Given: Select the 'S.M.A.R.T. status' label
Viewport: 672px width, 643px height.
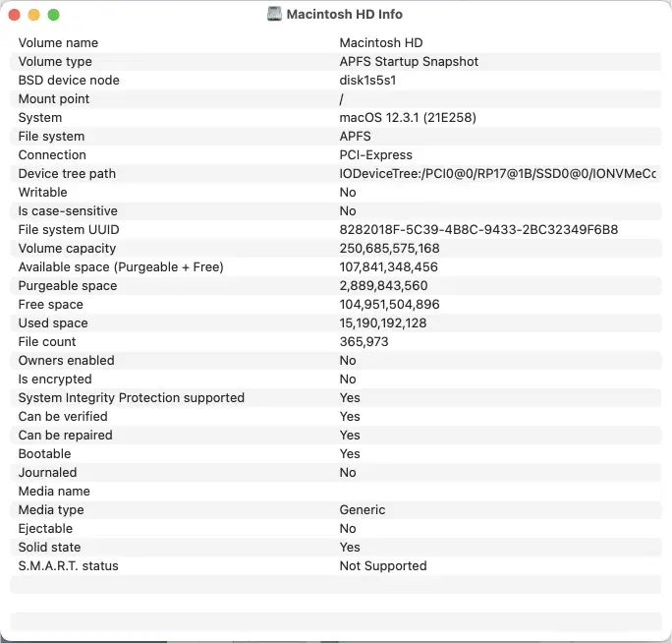Looking at the screenshot, I should click(68, 565).
